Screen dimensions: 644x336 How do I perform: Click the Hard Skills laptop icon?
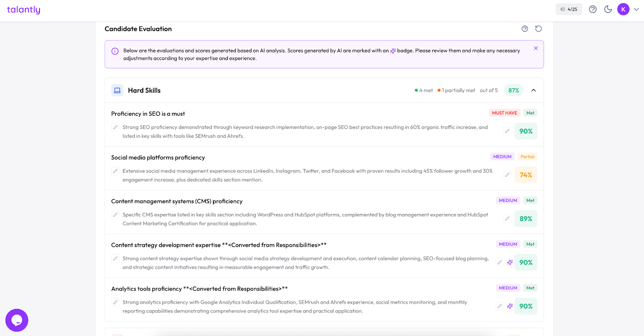coord(117,90)
